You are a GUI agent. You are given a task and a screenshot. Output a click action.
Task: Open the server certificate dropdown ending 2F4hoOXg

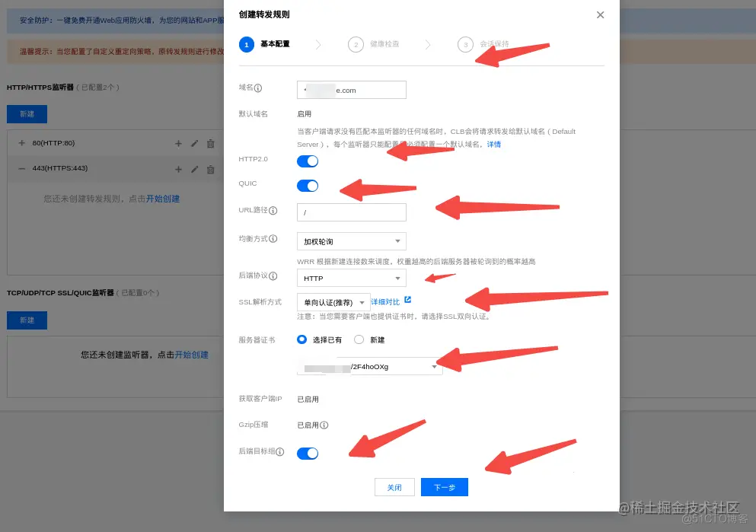[370, 366]
